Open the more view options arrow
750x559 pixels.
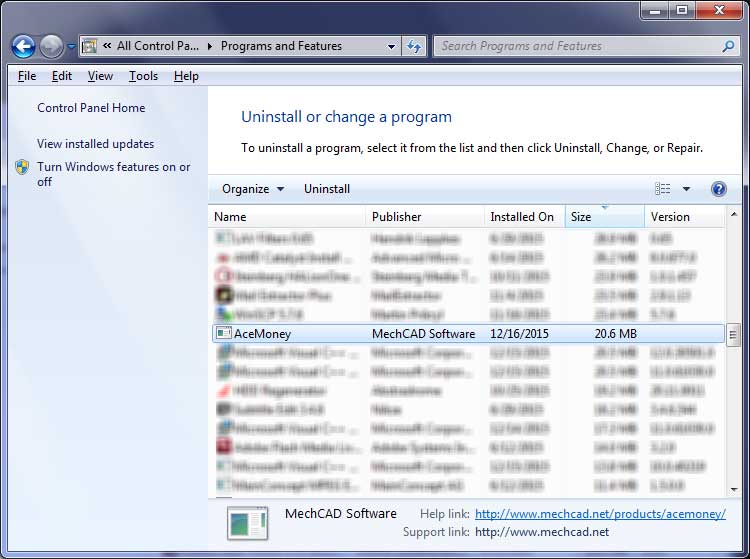(686, 189)
